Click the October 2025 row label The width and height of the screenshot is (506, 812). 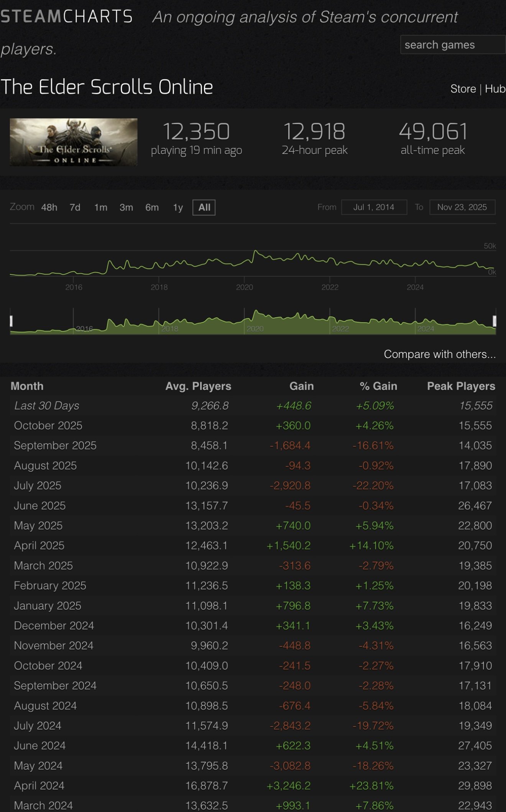click(x=48, y=426)
